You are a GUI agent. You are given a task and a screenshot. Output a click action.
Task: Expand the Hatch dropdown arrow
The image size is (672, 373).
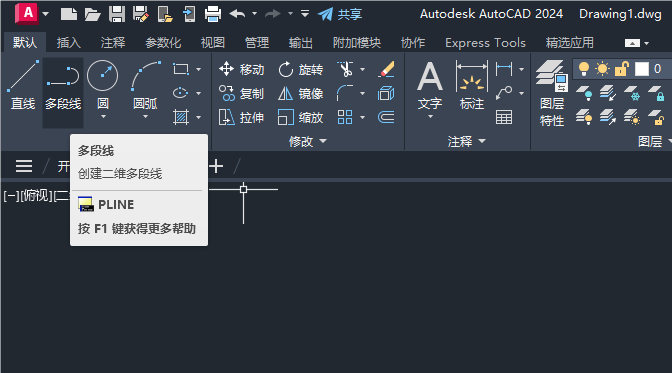click(x=198, y=117)
